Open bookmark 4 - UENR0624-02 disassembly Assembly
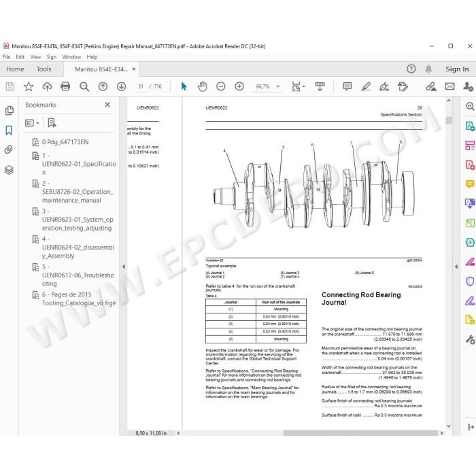This screenshot has height=476, width=476. (78, 247)
